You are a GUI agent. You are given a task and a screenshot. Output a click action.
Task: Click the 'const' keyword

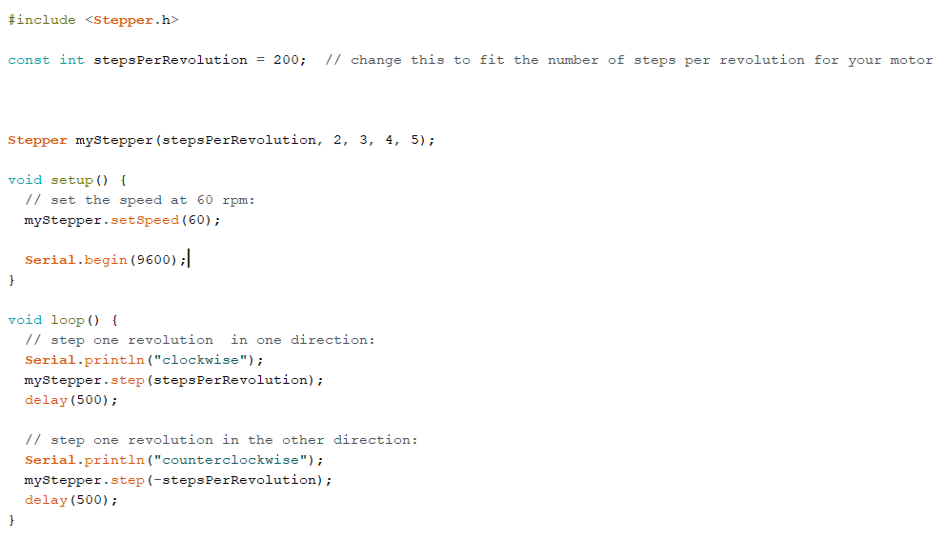click(29, 60)
